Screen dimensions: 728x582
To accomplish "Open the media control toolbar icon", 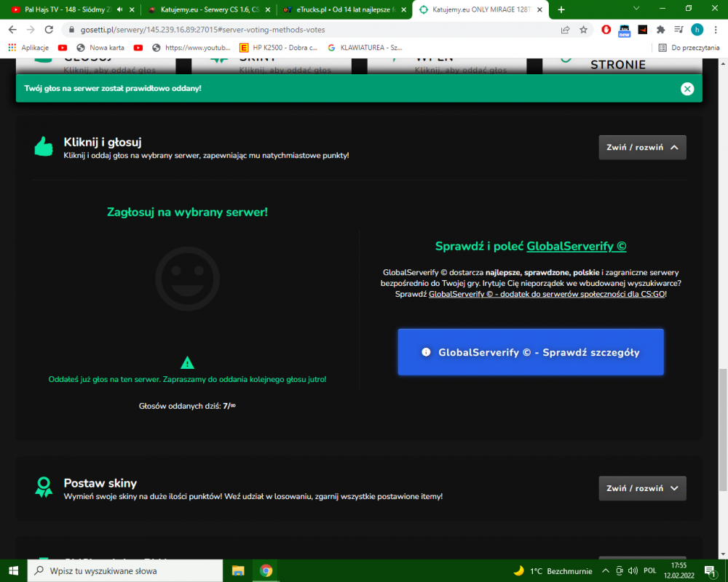I will click(x=678, y=30).
